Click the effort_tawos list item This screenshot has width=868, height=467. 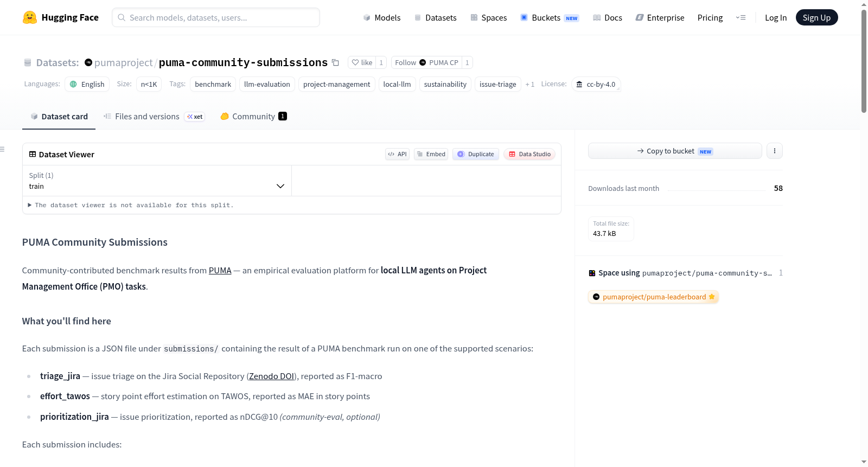coord(205,396)
